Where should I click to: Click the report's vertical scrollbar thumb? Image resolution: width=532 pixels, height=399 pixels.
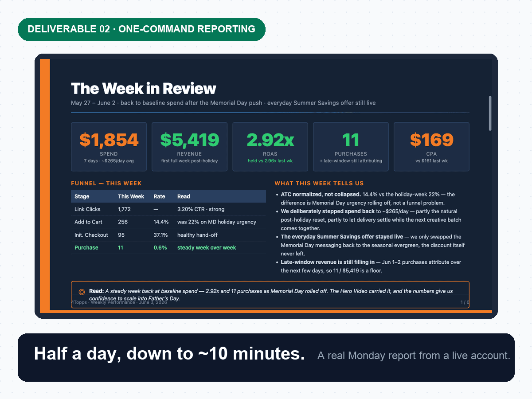coord(490,113)
